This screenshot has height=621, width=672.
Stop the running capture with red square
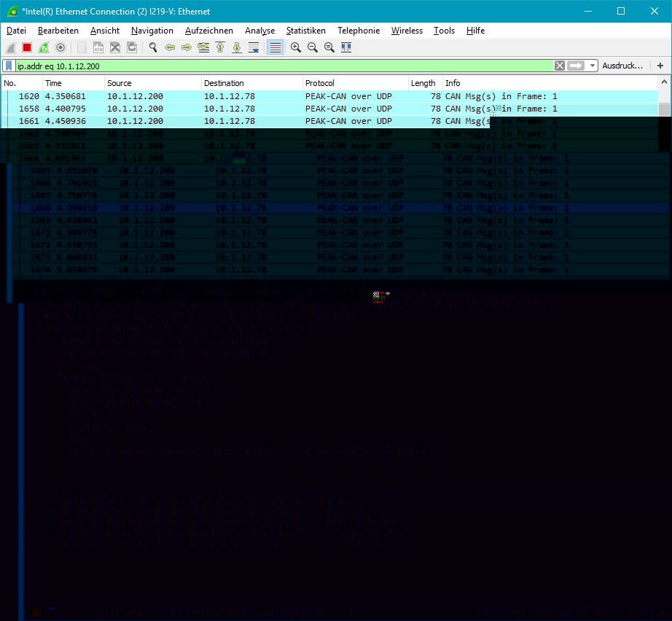point(27,47)
